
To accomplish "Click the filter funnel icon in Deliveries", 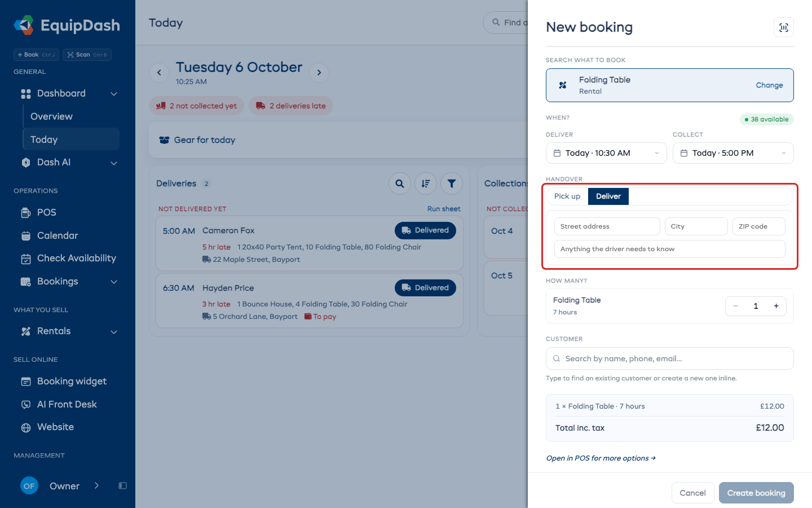I will point(452,183).
